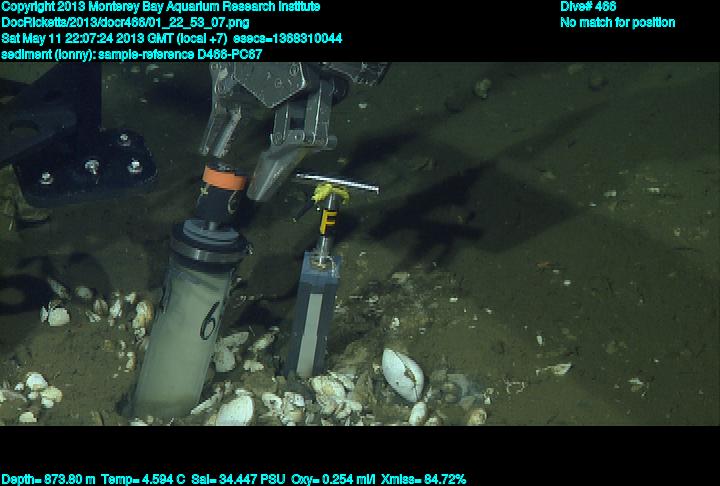
Task: Click the Depth= 873.80 m readout
Action: 49,480
